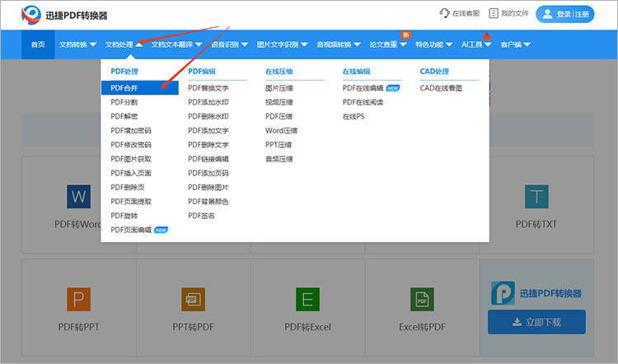Expand the 特色功能 dropdown menu
The height and width of the screenshot is (364, 618).
coord(434,44)
